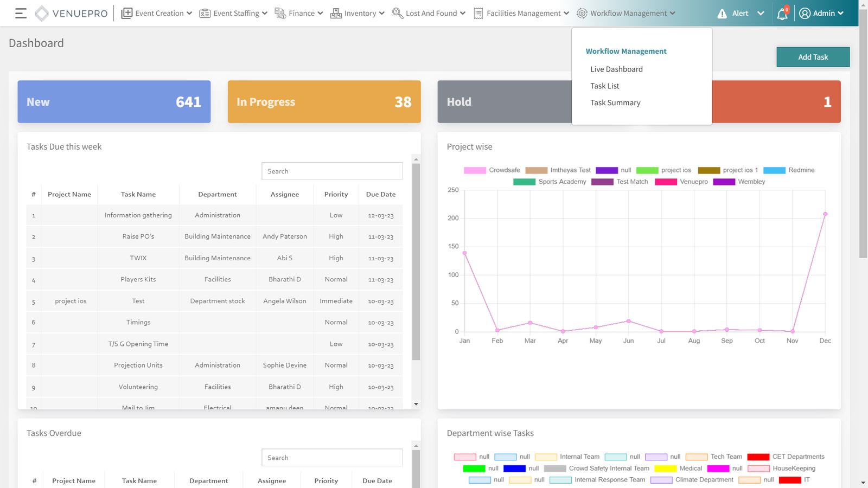Select Task List from Workflow menu
868x488 pixels.
coord(604,86)
